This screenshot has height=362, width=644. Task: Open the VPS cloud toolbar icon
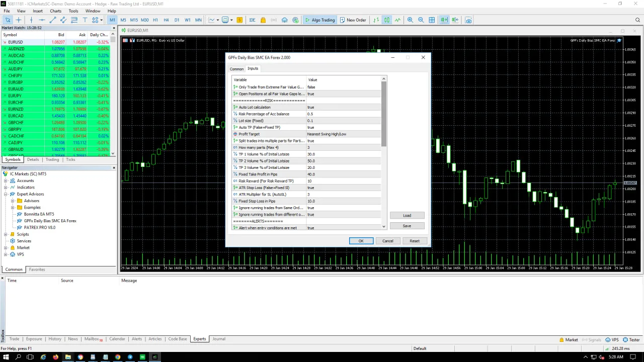pos(284,20)
